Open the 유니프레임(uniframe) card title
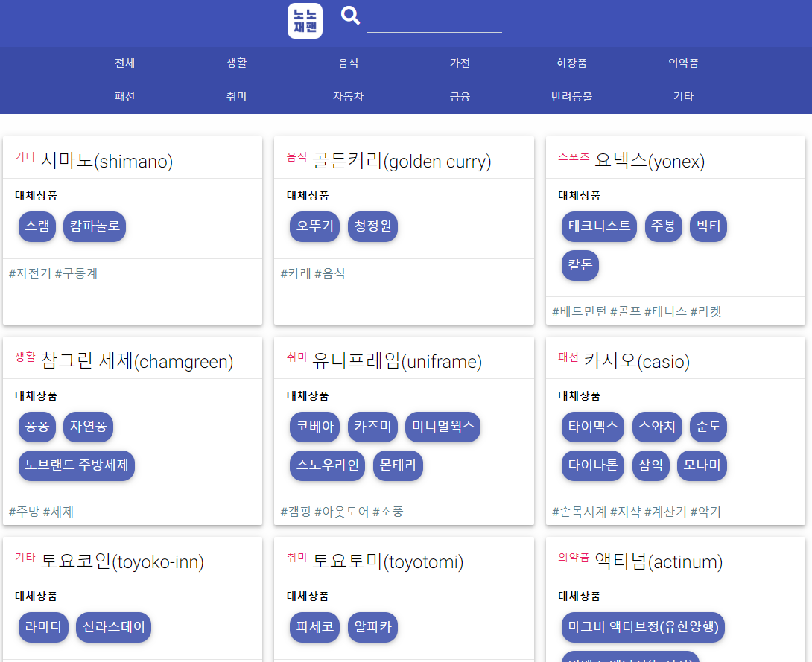Screen dimensions: 812x662 tap(396, 360)
